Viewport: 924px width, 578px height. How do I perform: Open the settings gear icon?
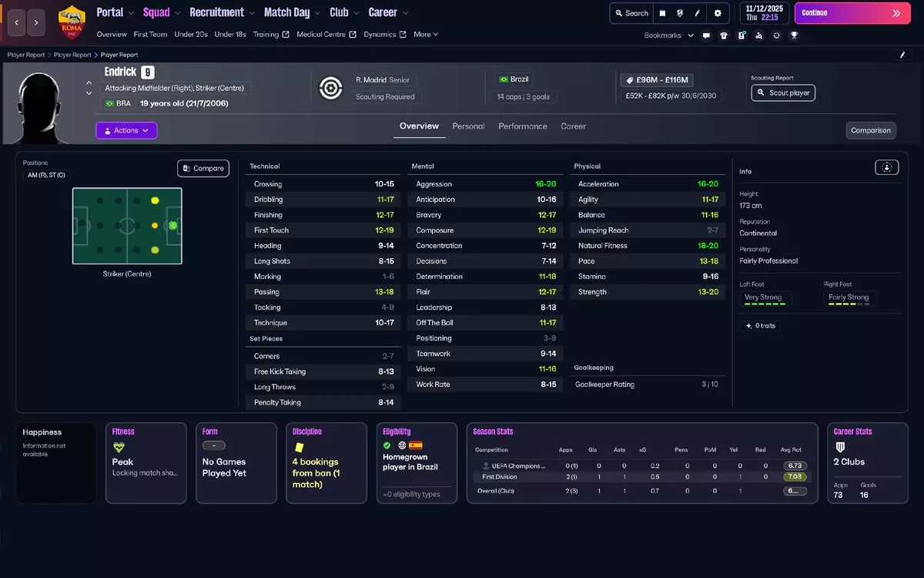718,13
